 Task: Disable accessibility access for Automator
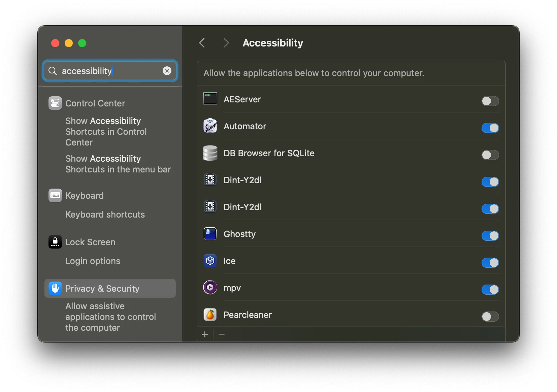pyautogui.click(x=490, y=128)
